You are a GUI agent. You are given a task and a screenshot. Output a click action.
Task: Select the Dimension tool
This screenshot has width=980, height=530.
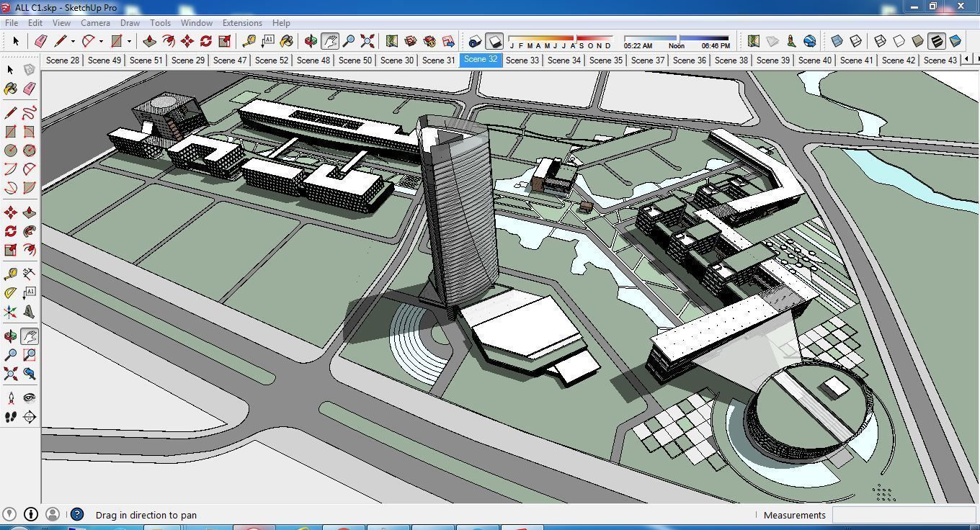coord(30,274)
